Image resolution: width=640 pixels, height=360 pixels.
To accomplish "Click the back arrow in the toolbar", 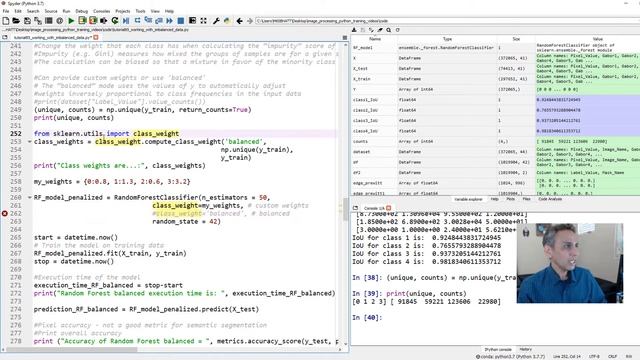I will coord(240,20).
